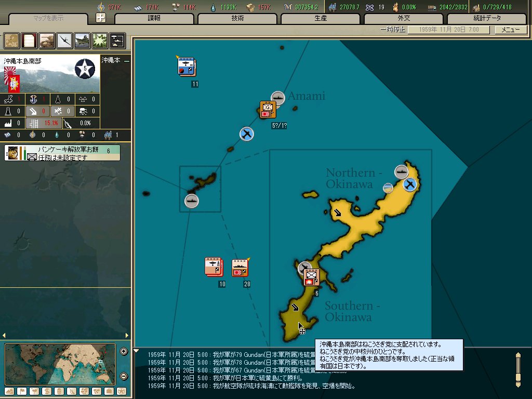Click the rocket test site icon
Image resolution: width=532 pixels, height=399 pixels.
click(58, 99)
